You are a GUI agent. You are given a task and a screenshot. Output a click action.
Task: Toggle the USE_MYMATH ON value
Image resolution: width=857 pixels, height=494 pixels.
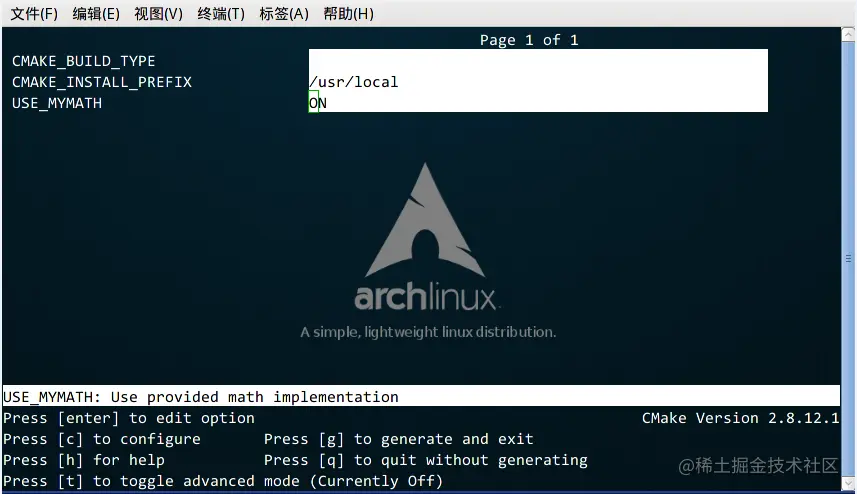538,103
